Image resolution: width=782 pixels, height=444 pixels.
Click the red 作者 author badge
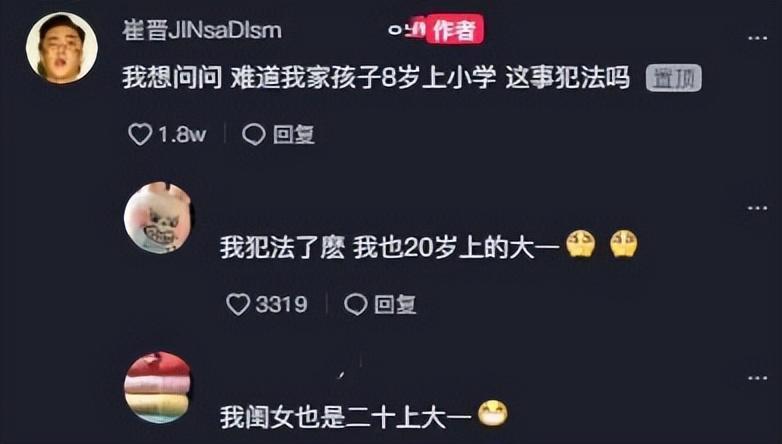pyautogui.click(x=454, y=30)
